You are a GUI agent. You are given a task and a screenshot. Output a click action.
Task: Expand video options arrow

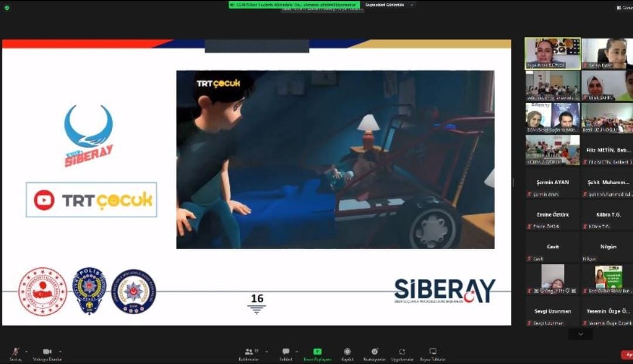(60, 352)
